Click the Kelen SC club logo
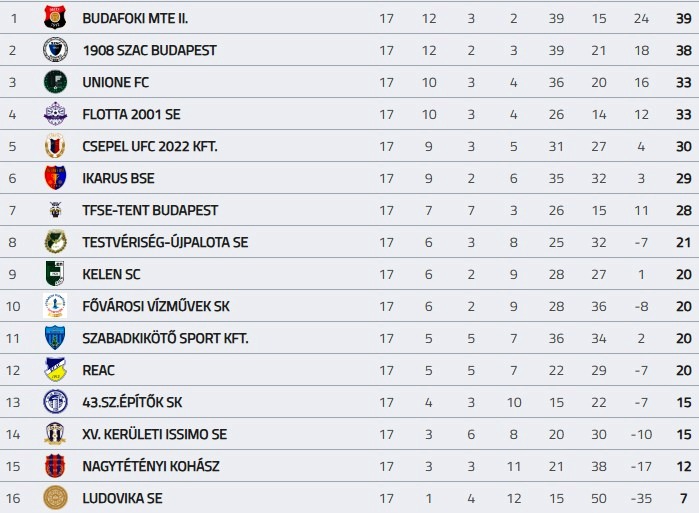Screen dimensions: 699x513 pyautogui.click(x=55, y=274)
